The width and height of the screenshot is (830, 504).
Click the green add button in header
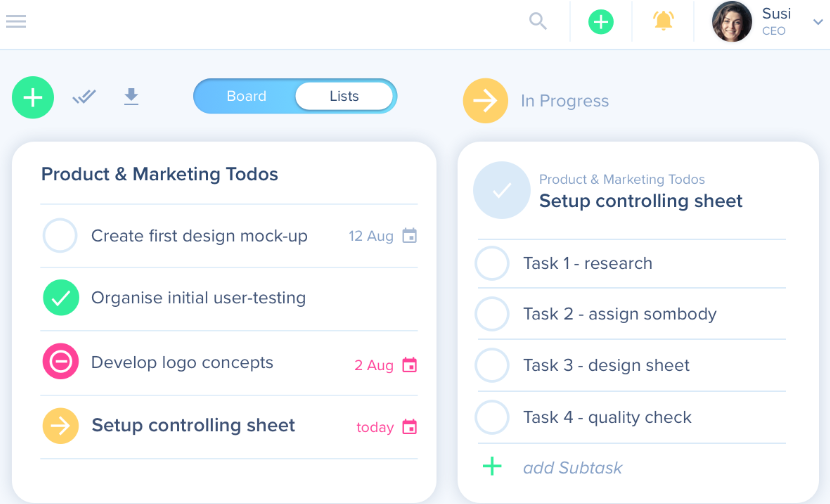pyautogui.click(x=601, y=21)
